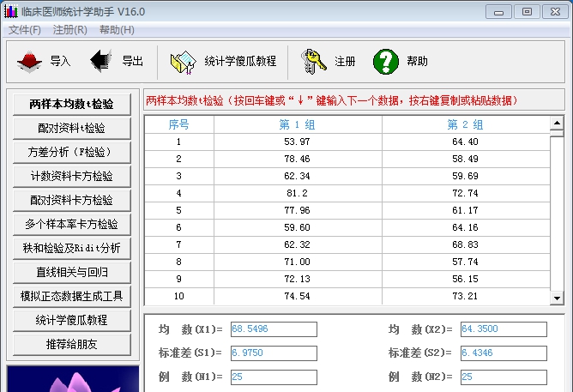Select cell with value 81.2
Image resolution: width=573 pixels, height=392 pixels.
click(298, 193)
